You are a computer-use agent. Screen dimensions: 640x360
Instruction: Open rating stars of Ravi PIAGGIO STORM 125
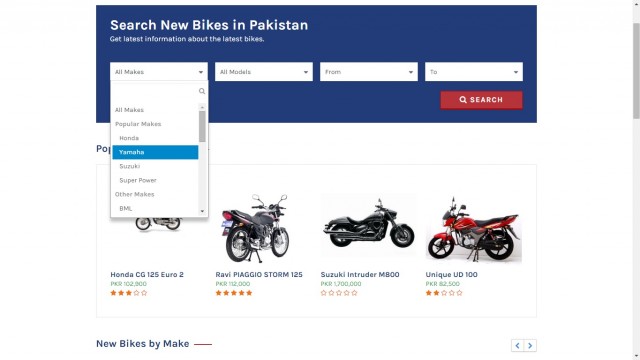click(234, 293)
